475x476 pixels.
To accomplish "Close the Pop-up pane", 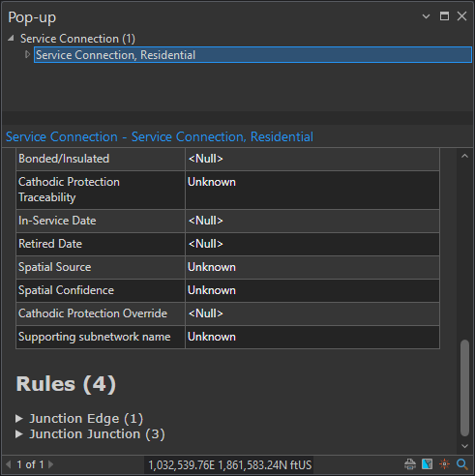I will pyautogui.click(x=461, y=16).
